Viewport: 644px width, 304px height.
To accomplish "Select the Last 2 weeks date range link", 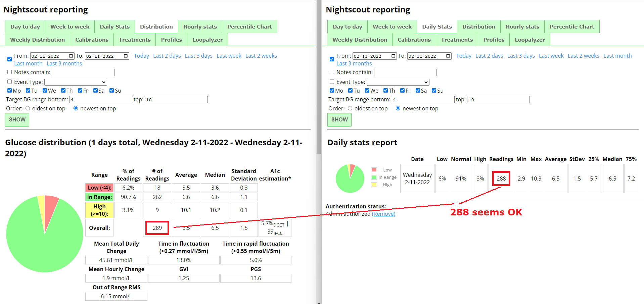I will (x=261, y=56).
